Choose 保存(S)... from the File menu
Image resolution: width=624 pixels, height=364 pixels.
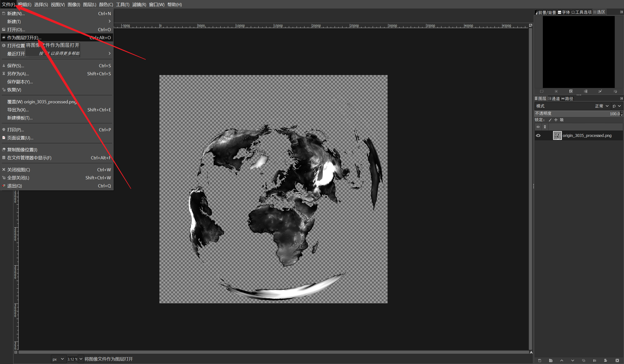(x=57, y=66)
